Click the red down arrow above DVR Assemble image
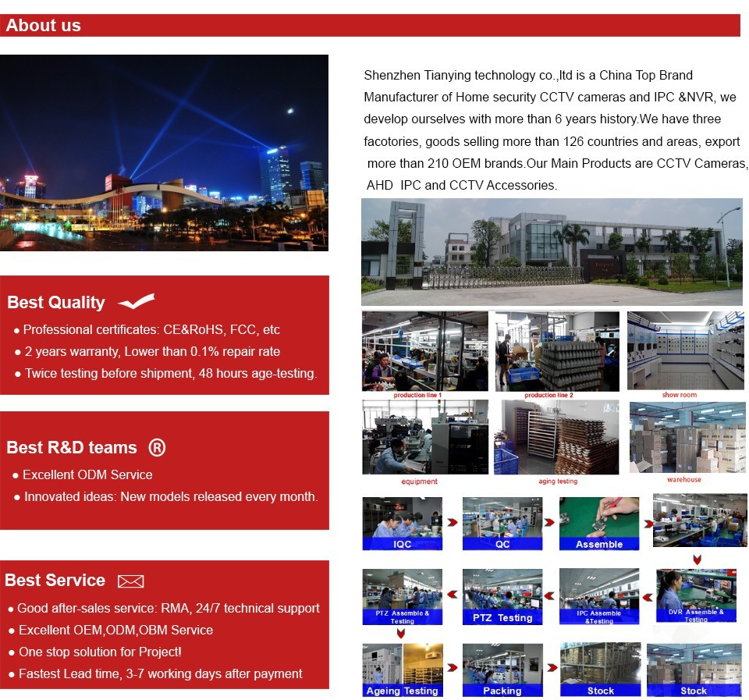This screenshot has height=700, width=749. click(x=697, y=560)
